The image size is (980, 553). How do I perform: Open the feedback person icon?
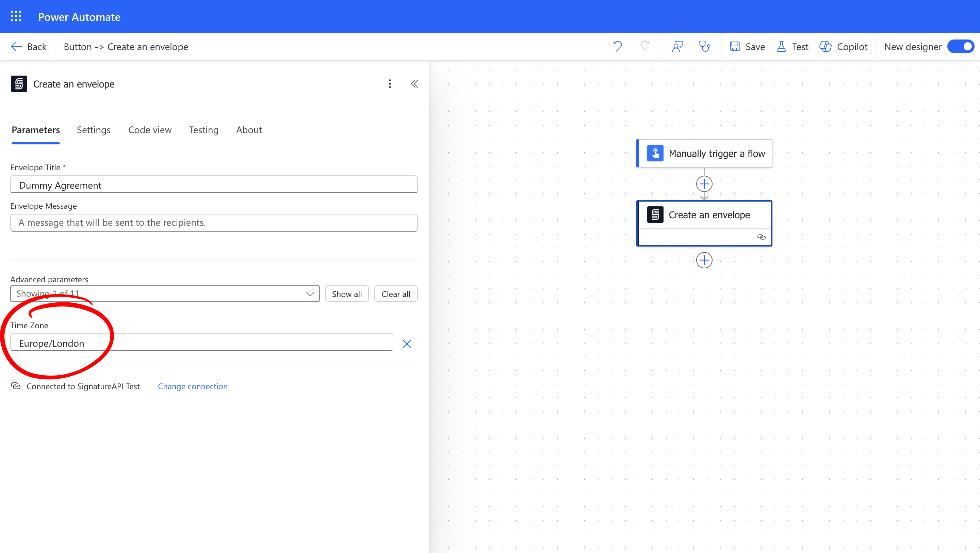tap(677, 46)
